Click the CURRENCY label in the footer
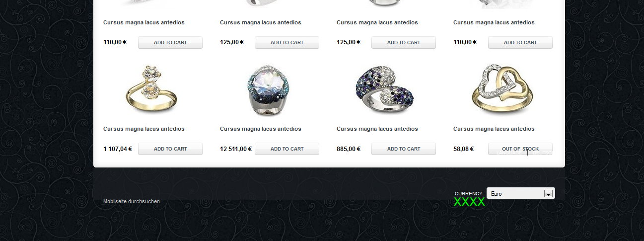The height and width of the screenshot is (241, 644). tap(469, 194)
